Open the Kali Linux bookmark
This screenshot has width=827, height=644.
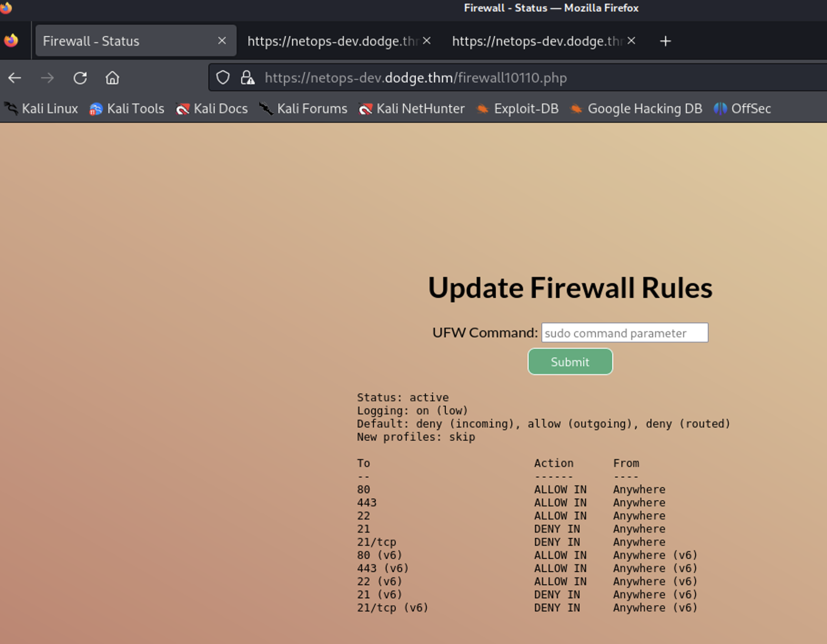(x=42, y=109)
